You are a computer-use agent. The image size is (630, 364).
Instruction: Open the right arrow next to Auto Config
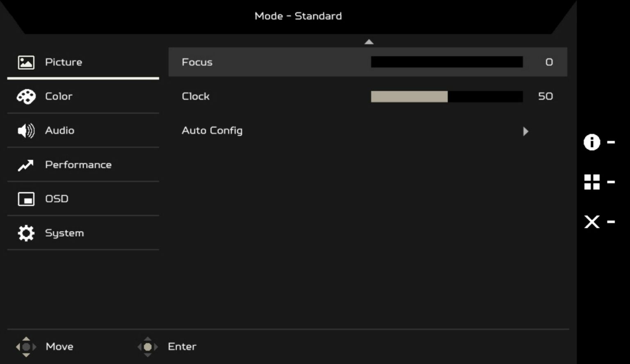tap(526, 131)
